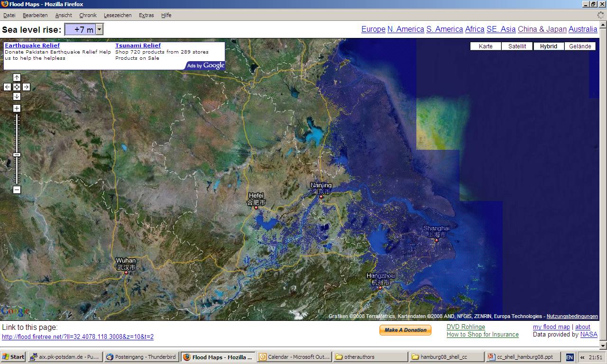Zoom in with the plus button
607x364 pixels.
point(17,109)
